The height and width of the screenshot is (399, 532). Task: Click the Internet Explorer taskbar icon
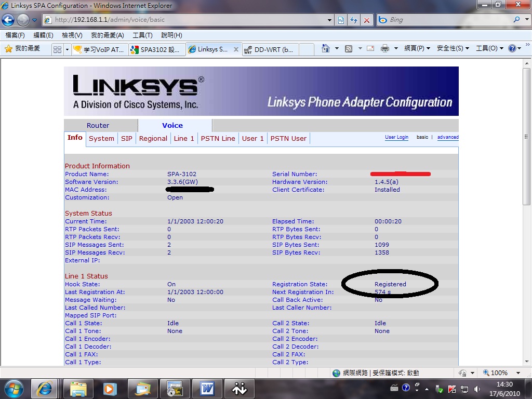pyautogui.click(x=44, y=389)
